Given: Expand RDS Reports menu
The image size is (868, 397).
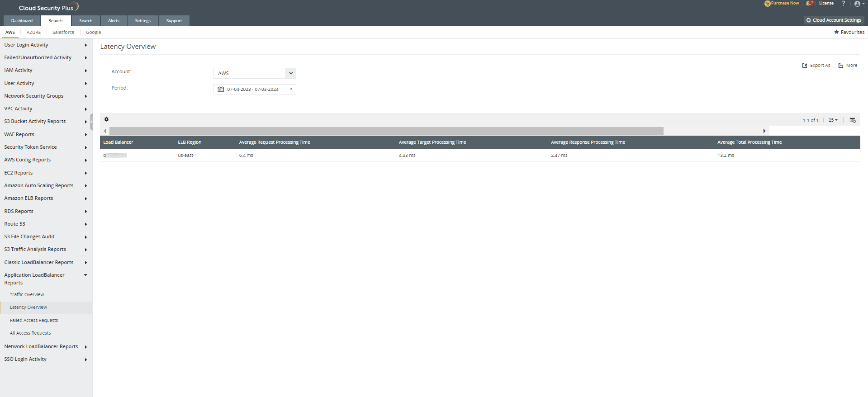Looking at the screenshot, I should coord(46,211).
